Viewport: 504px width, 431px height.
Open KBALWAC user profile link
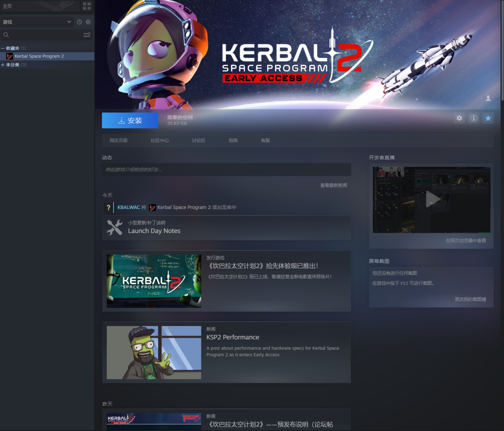(129, 208)
